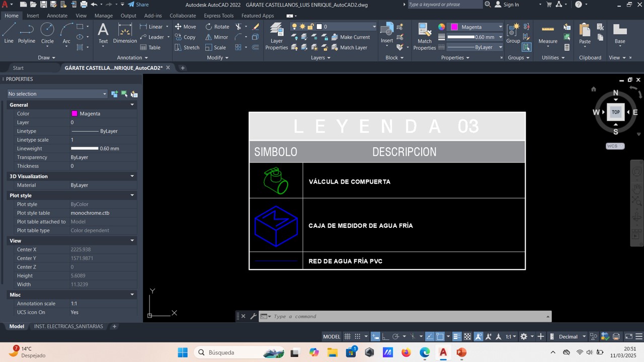This screenshot has width=644, height=362.
Task: Toggle lineweight display in status bar
Action: coord(457,336)
